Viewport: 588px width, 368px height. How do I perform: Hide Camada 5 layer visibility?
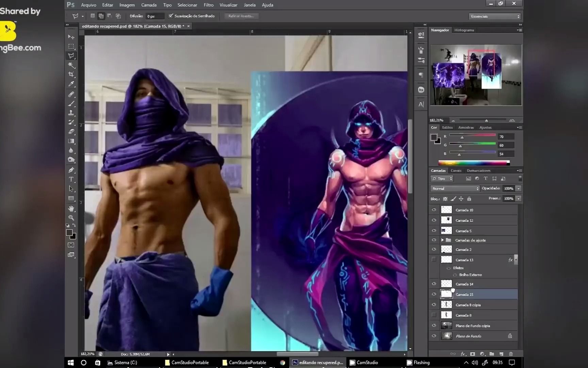point(434,231)
